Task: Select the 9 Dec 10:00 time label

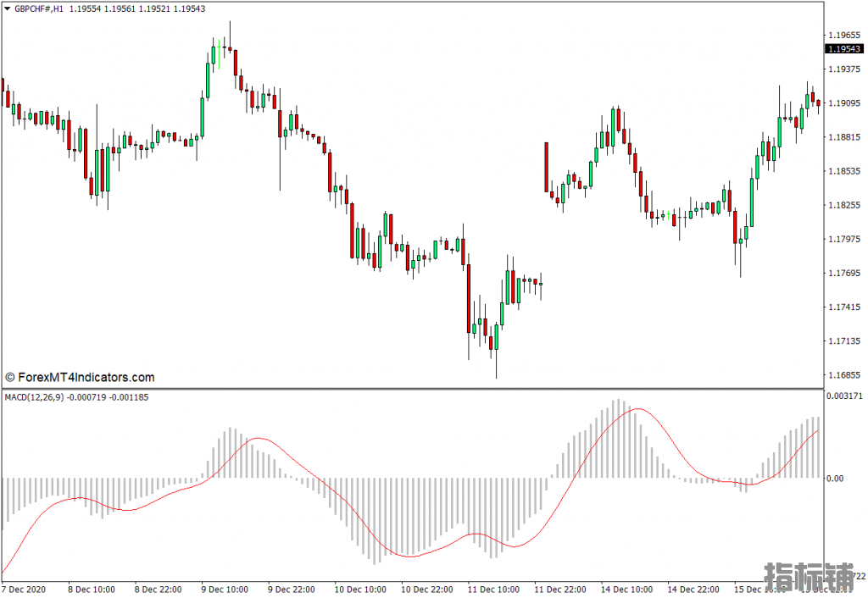Action: [x=225, y=589]
